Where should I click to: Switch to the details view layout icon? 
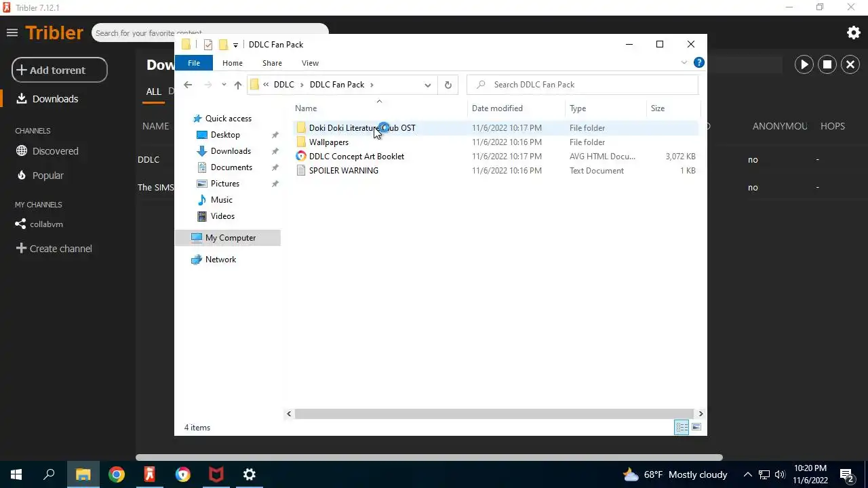pos(682,428)
